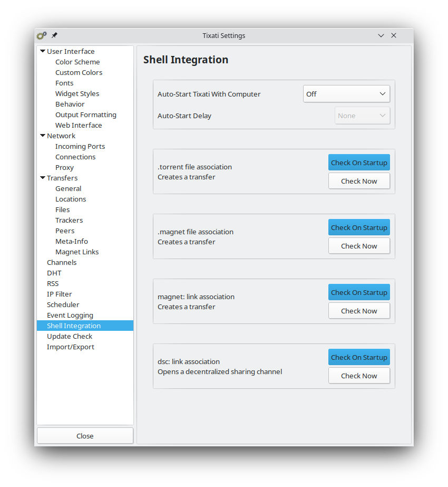Screen dimensions: 448x487
Task: Select the Web Interface settings page
Action: pos(79,125)
